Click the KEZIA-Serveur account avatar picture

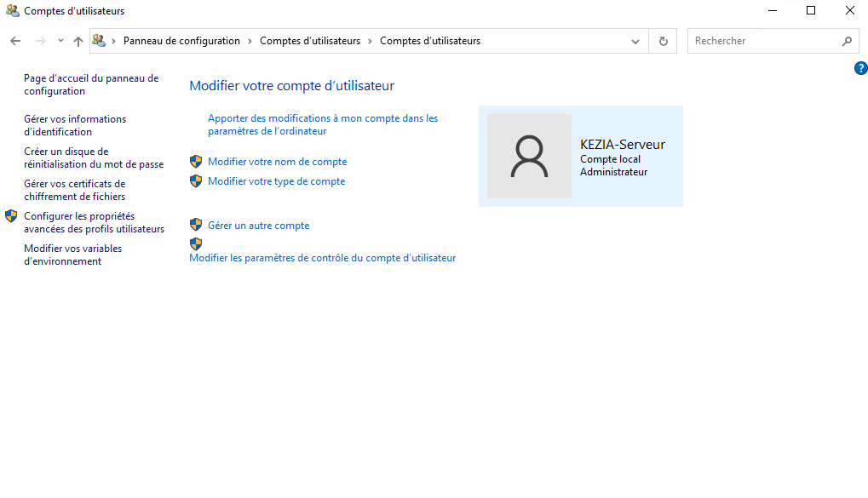pyautogui.click(x=529, y=157)
